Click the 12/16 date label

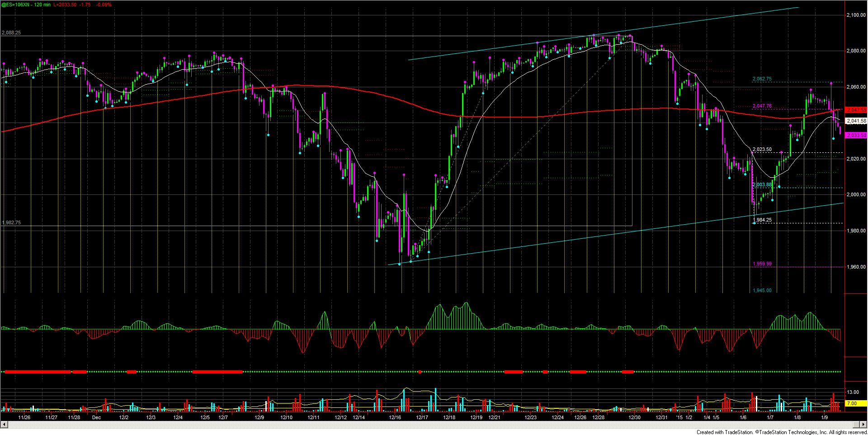pos(395,418)
